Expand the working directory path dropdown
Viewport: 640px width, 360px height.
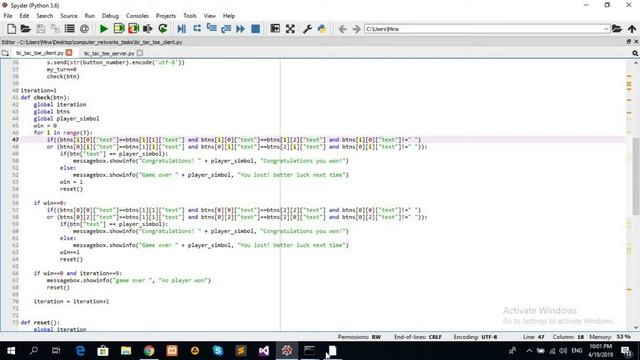(606, 29)
